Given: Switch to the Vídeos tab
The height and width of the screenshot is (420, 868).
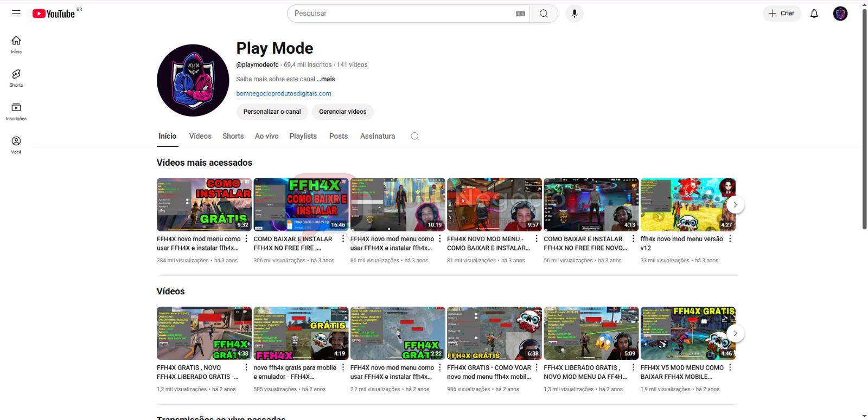Looking at the screenshot, I should coord(200,137).
